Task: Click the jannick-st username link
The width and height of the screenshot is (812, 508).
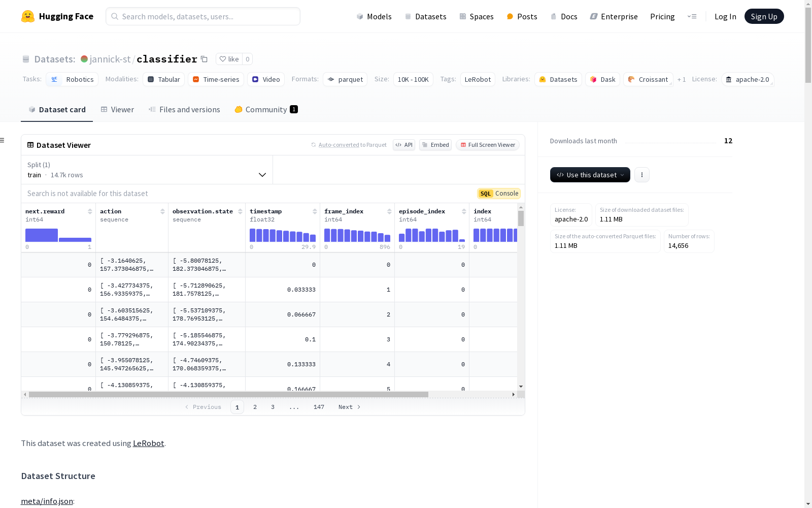Action: (x=110, y=59)
